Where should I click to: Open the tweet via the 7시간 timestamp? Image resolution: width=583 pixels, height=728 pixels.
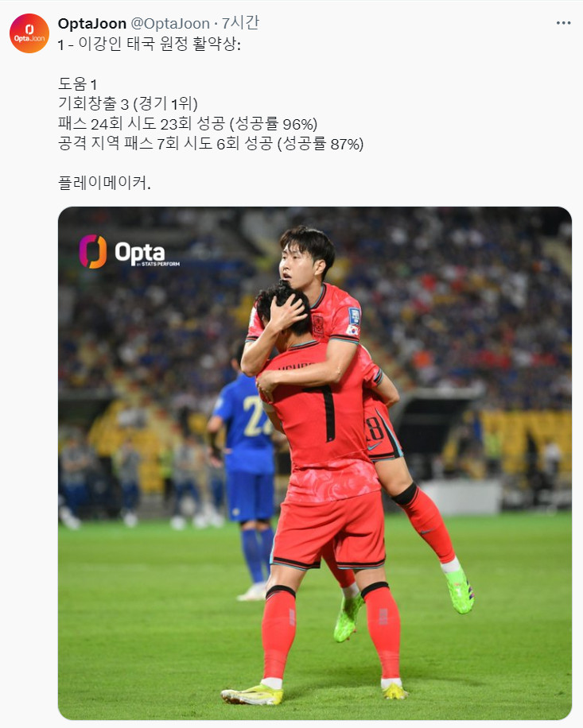pos(240,23)
